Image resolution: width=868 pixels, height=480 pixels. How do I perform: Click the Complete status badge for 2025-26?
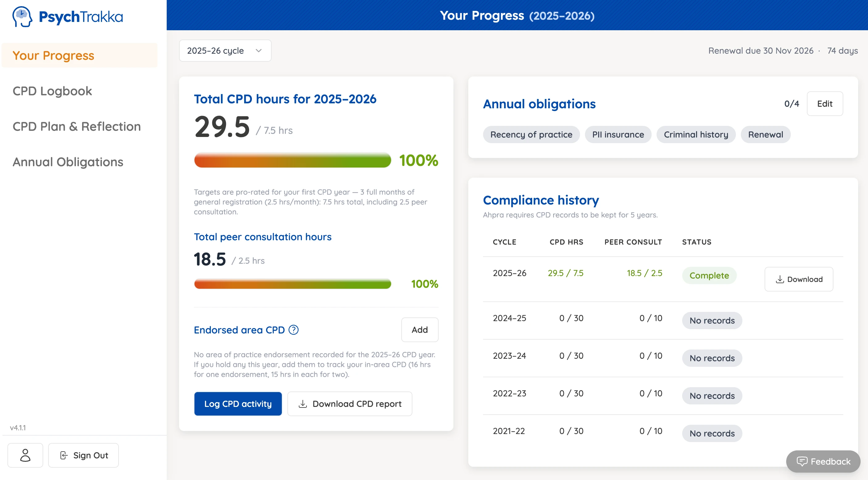pos(709,275)
